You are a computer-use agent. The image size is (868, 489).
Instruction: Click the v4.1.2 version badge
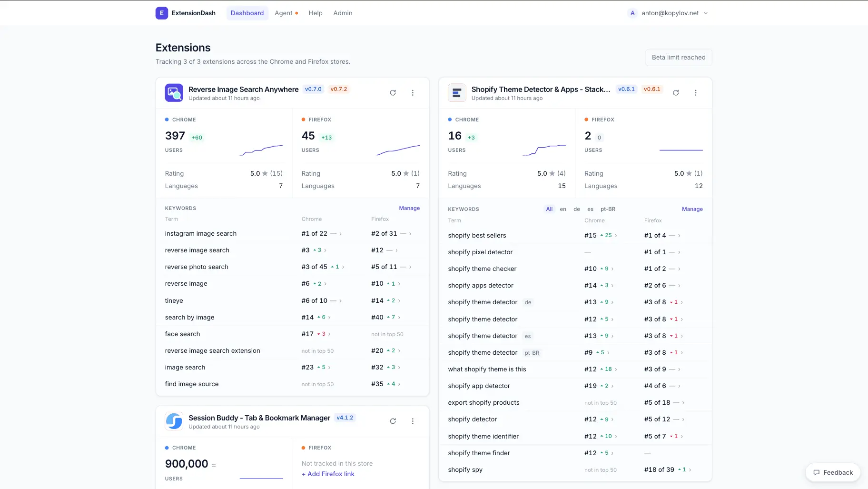point(345,418)
